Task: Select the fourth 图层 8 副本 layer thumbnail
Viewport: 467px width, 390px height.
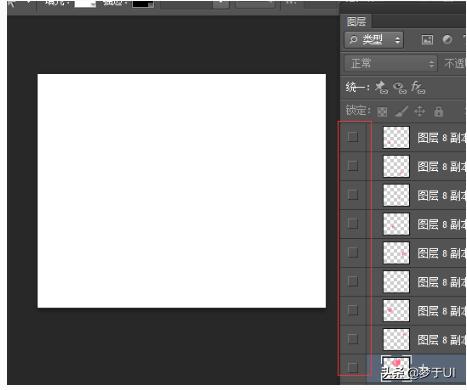Action: tap(396, 224)
